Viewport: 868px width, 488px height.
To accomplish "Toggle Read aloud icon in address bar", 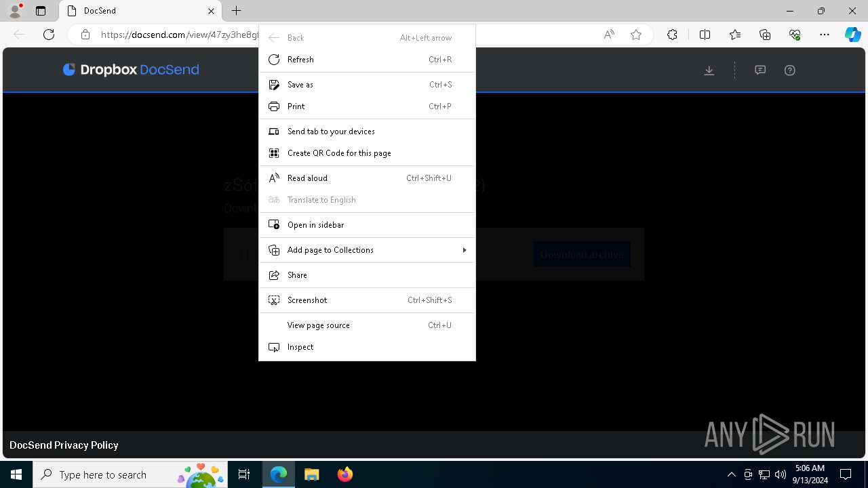I will [x=609, y=35].
